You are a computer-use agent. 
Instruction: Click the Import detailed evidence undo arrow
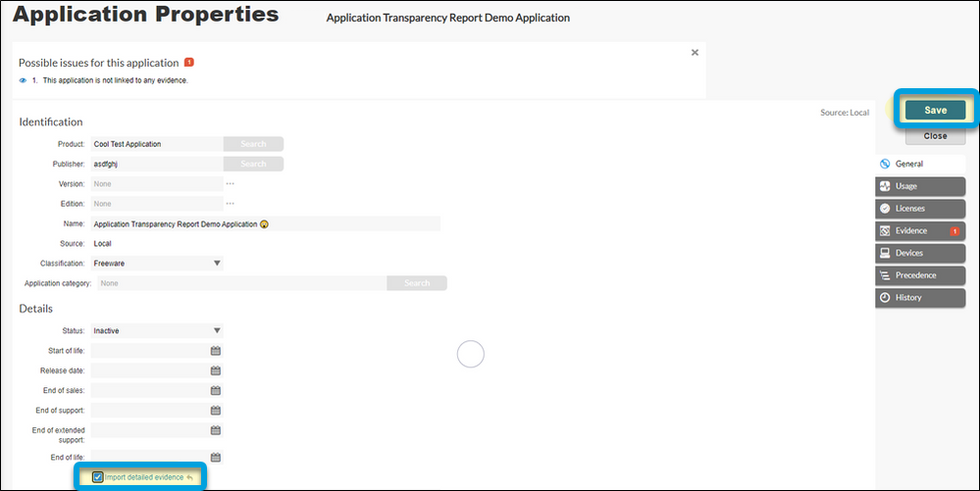click(189, 477)
